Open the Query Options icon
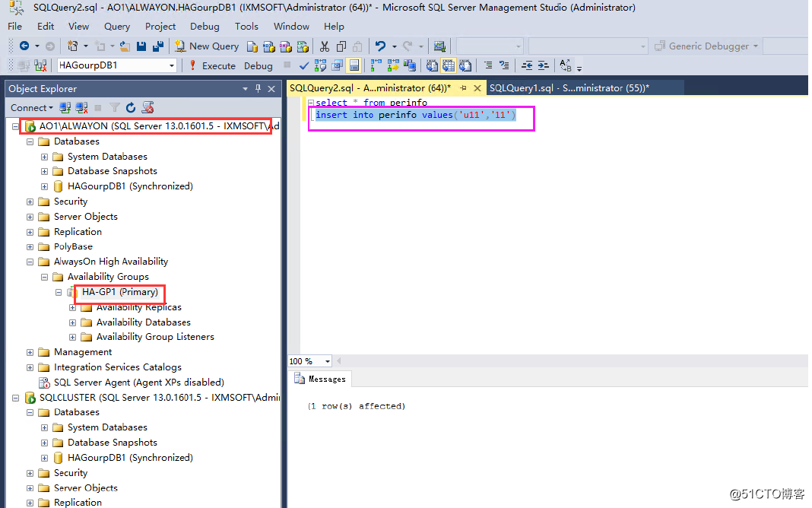This screenshot has height=508, width=812. (x=337, y=65)
